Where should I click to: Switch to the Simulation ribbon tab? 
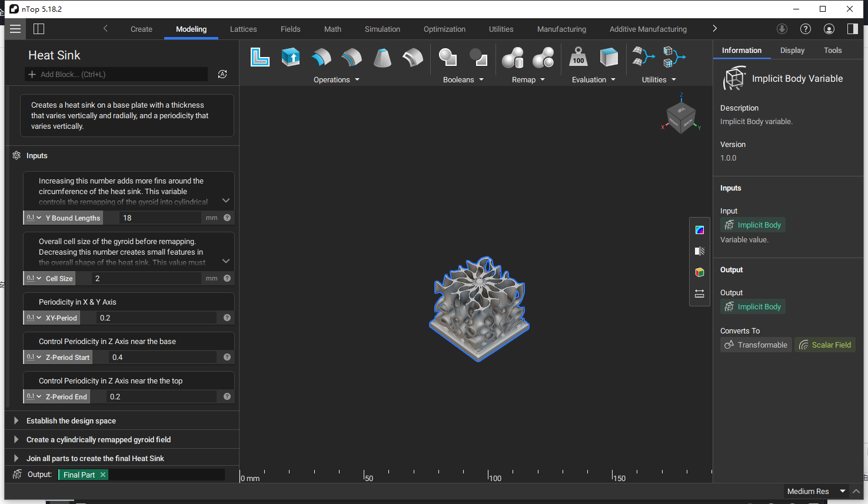coord(383,29)
